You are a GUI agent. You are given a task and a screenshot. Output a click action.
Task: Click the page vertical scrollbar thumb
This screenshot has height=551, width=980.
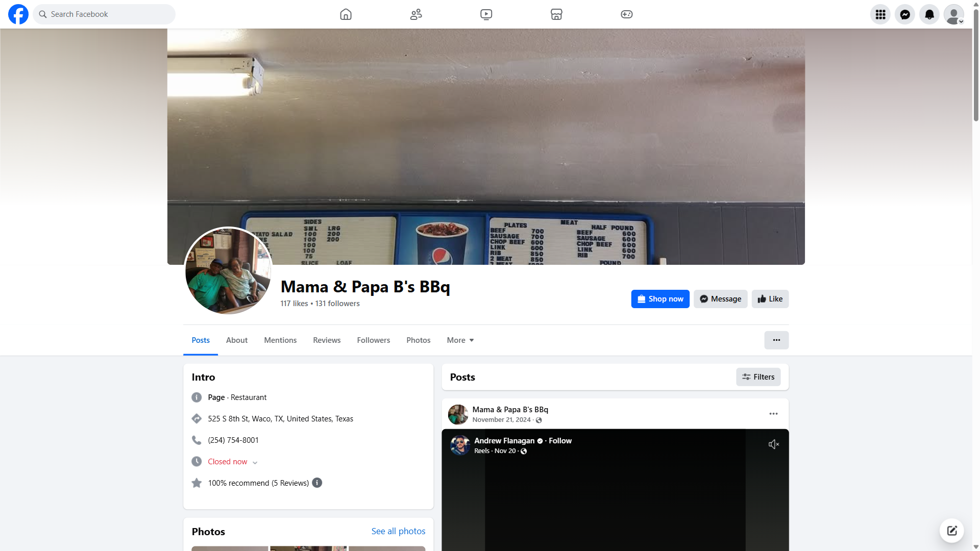[x=976, y=66]
